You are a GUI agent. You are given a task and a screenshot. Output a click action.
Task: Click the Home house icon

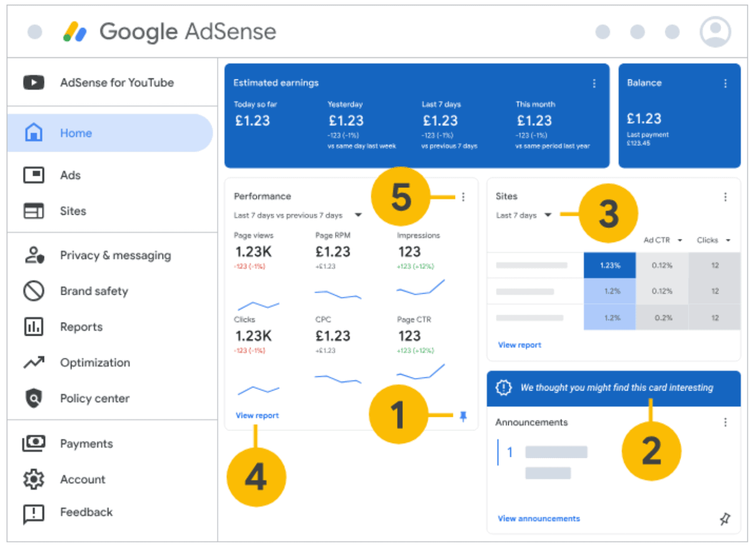tap(33, 133)
